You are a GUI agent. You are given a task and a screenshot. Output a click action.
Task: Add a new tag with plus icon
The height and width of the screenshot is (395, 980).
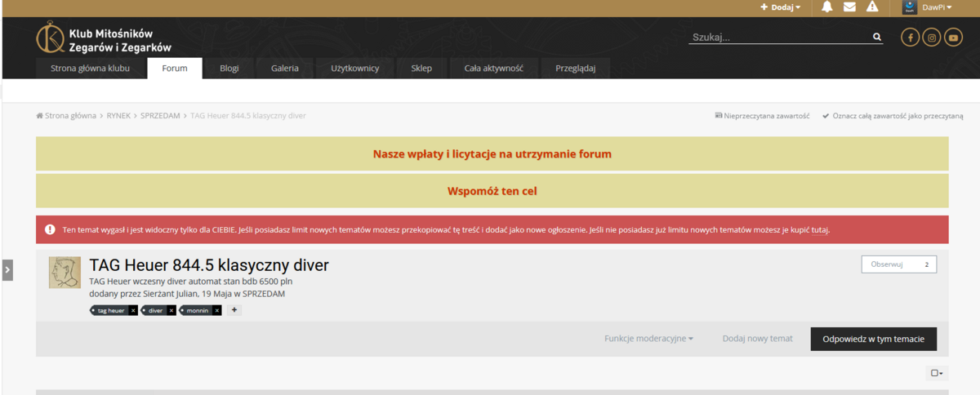(x=234, y=310)
